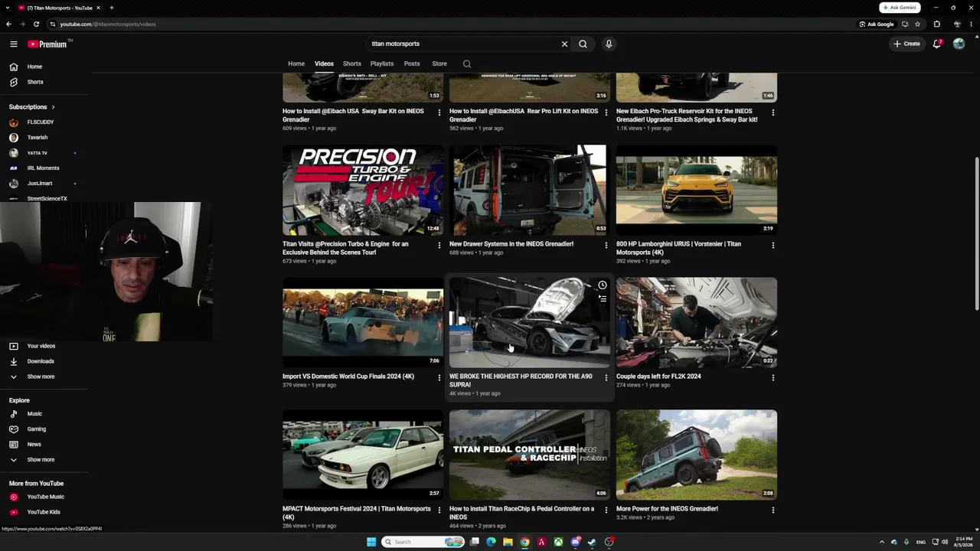Switch to the channel Shorts tab
Screen dimensions: 980x551
click(x=352, y=64)
